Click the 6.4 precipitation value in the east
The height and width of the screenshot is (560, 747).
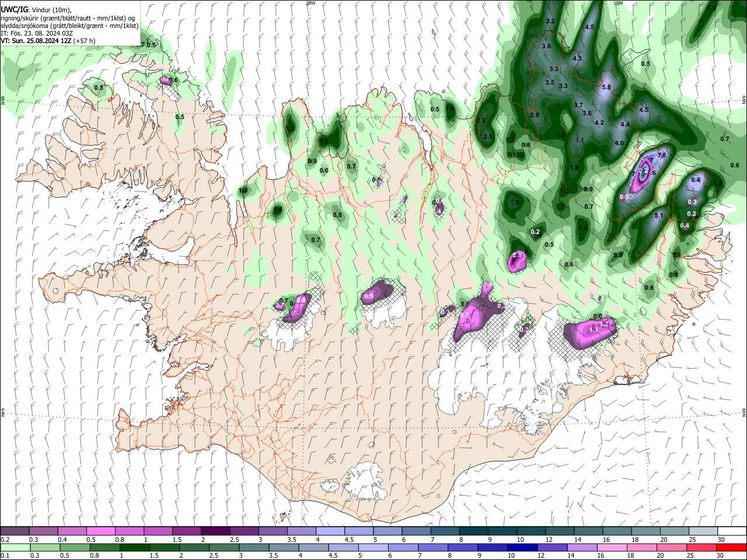tap(695, 180)
